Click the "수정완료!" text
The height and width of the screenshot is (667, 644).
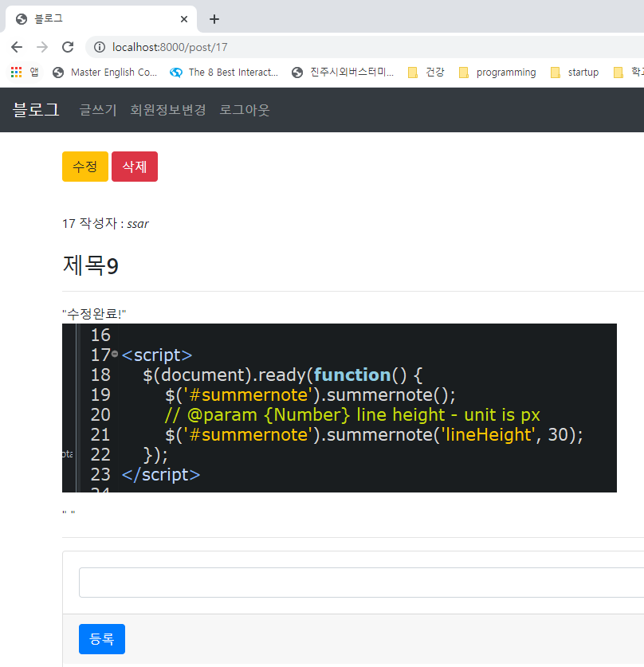pyautogui.click(x=94, y=314)
